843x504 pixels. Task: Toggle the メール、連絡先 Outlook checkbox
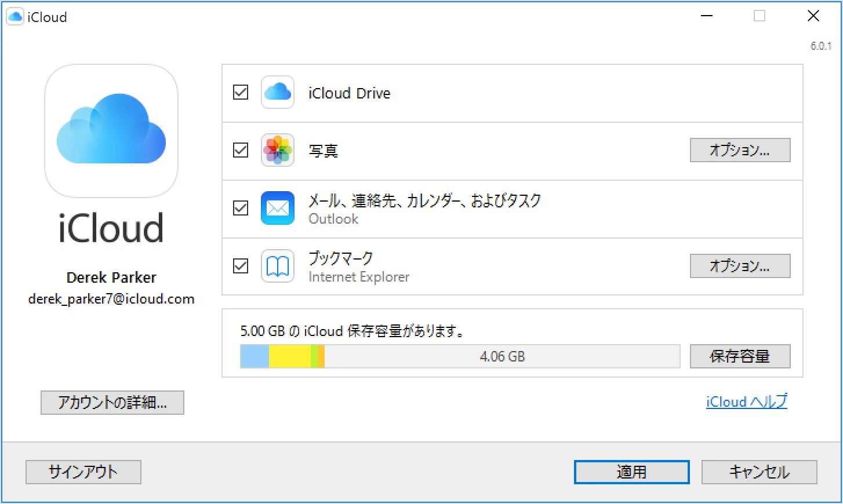pyautogui.click(x=241, y=208)
